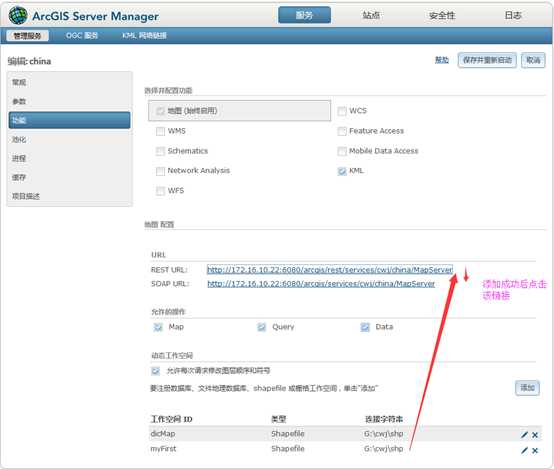Delete the dicMap workspace with X icon

(535, 435)
